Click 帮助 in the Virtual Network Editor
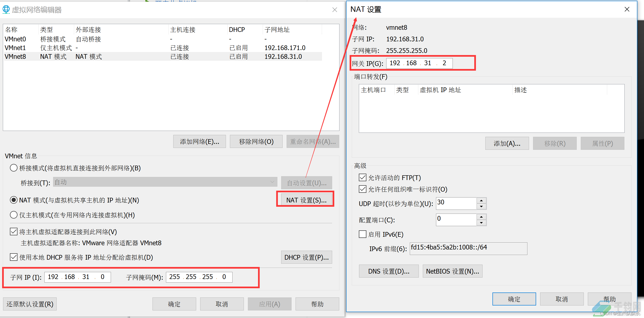The image size is (644, 318). 317,304
